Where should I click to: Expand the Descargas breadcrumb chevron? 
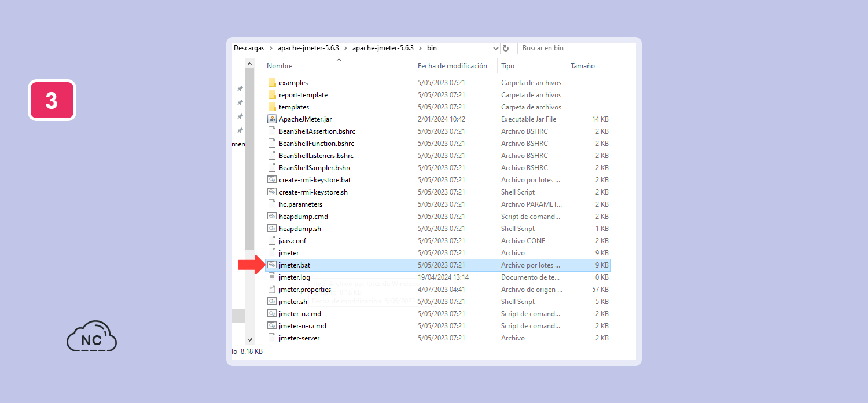(271, 48)
